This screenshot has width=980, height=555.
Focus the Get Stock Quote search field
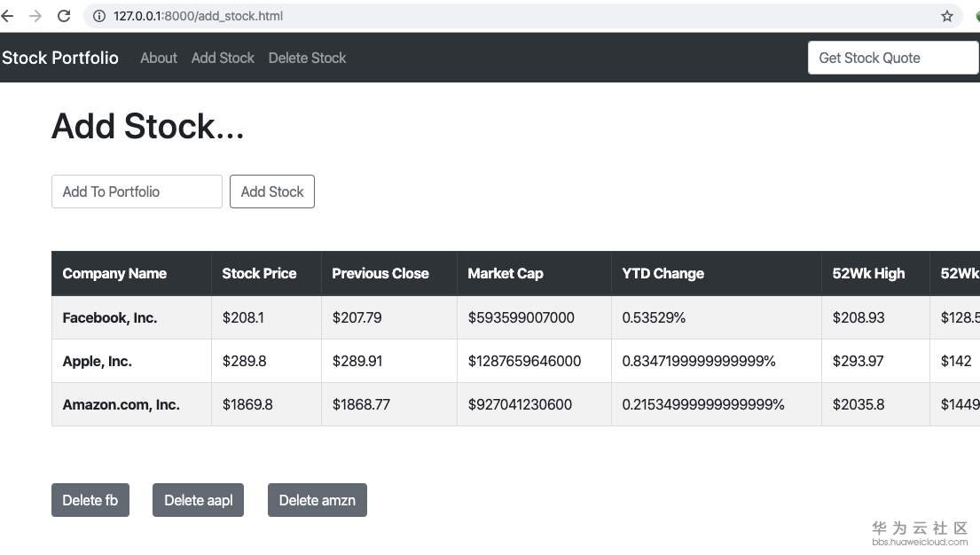tap(892, 58)
